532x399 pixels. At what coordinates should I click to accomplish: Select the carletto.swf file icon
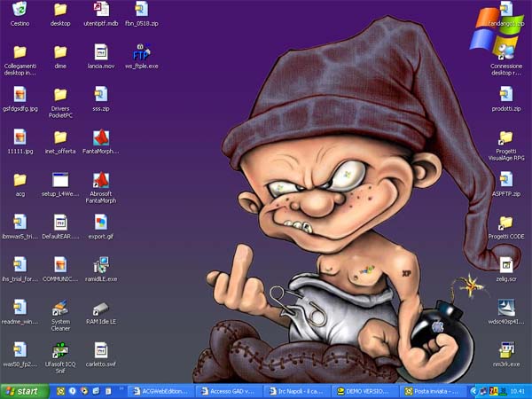coord(101,350)
